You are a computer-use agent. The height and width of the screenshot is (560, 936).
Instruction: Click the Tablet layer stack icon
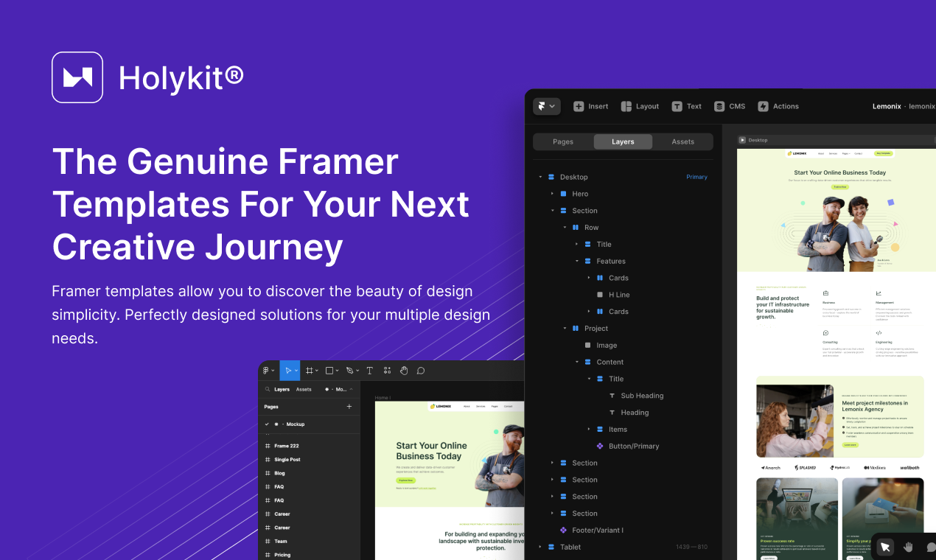(551, 547)
